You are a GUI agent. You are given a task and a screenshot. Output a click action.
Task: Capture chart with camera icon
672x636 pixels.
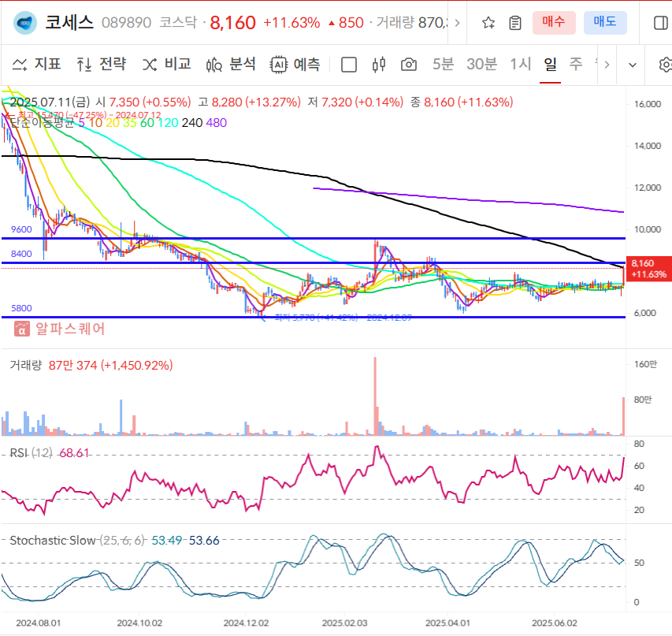click(409, 65)
